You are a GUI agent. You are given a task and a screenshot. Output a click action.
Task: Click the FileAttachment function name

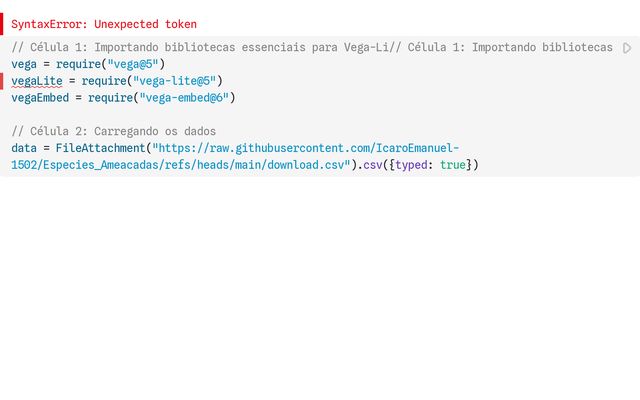point(100,148)
